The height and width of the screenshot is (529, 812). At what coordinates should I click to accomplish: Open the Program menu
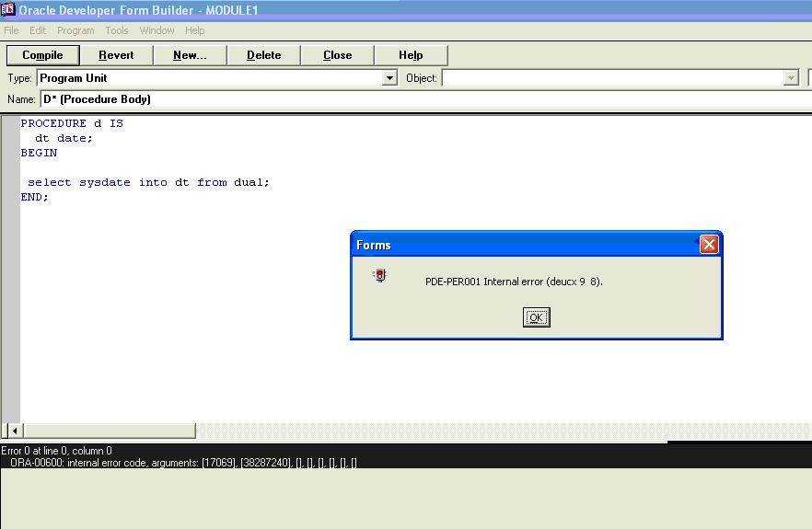click(x=75, y=30)
